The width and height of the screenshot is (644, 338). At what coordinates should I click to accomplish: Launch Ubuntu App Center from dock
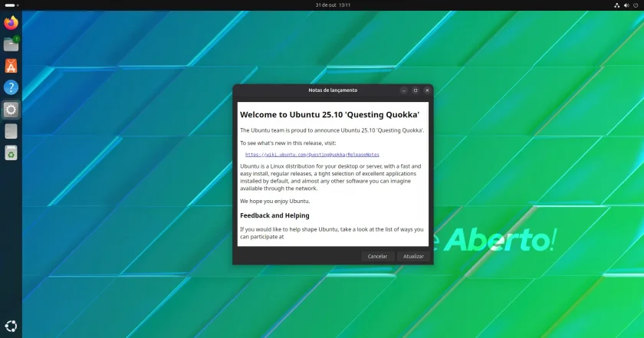(x=11, y=66)
